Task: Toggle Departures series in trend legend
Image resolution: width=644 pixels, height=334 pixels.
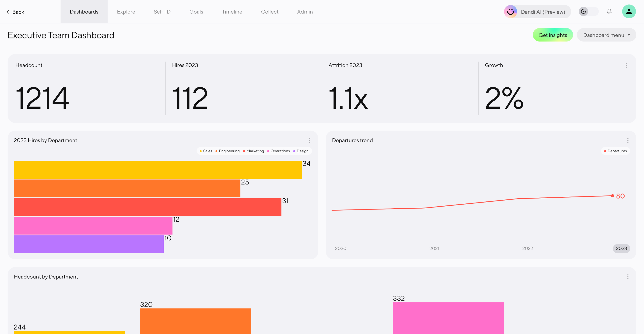Action: point(615,151)
